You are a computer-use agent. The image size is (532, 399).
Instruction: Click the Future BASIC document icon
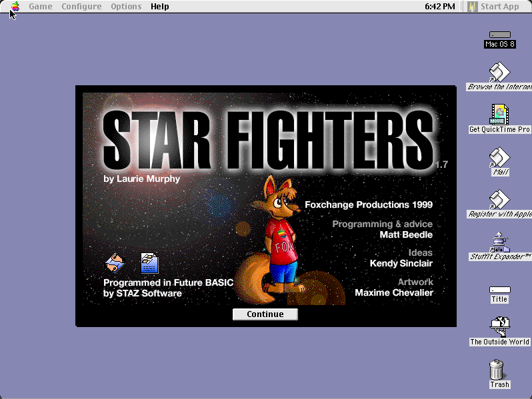point(149,262)
